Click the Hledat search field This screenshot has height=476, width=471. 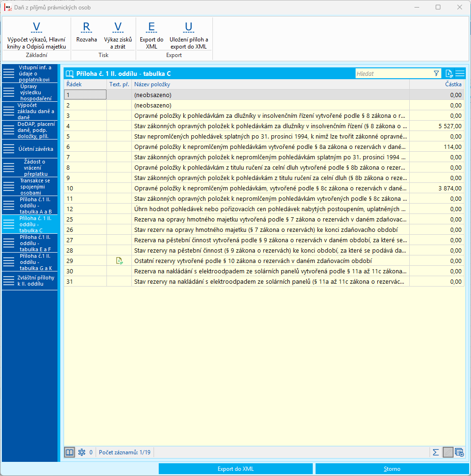click(394, 74)
